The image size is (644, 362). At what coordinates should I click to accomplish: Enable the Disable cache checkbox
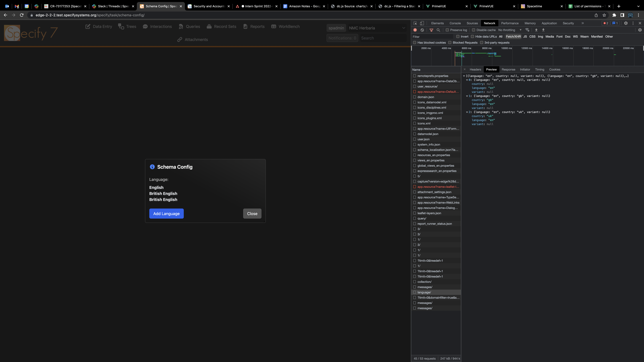pyautogui.click(x=473, y=30)
